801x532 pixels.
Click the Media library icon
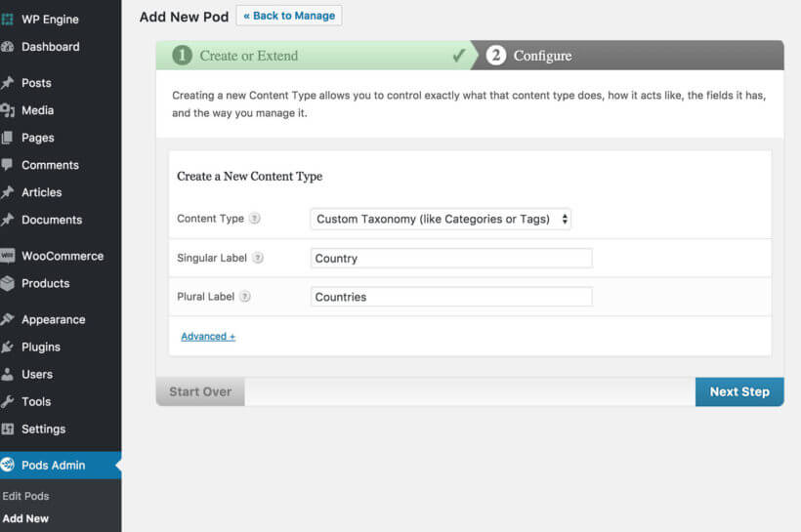point(7,110)
